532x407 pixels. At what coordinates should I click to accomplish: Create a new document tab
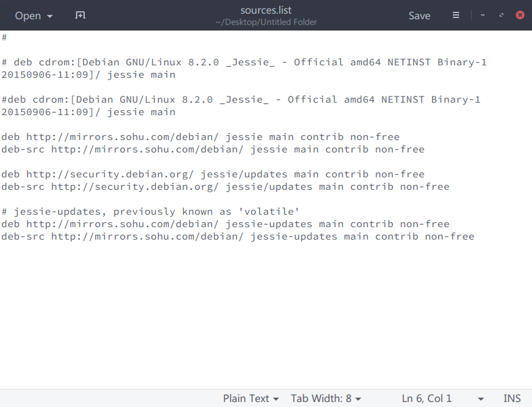pos(80,16)
